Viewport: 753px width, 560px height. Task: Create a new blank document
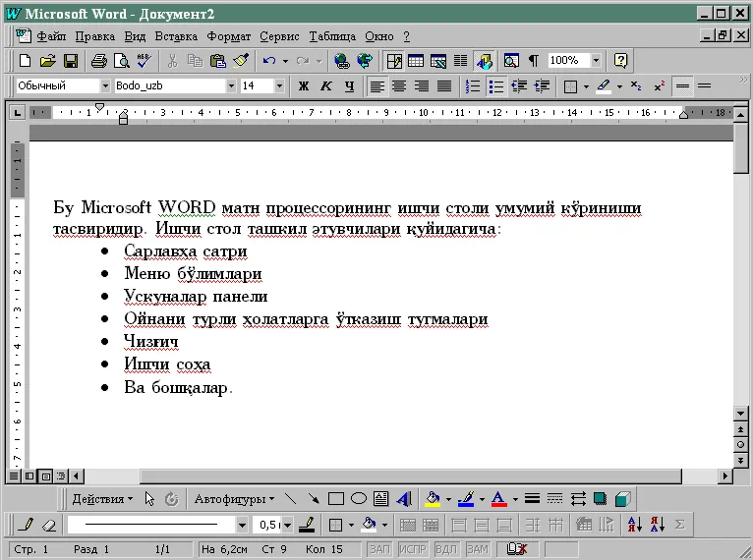[x=25, y=61]
